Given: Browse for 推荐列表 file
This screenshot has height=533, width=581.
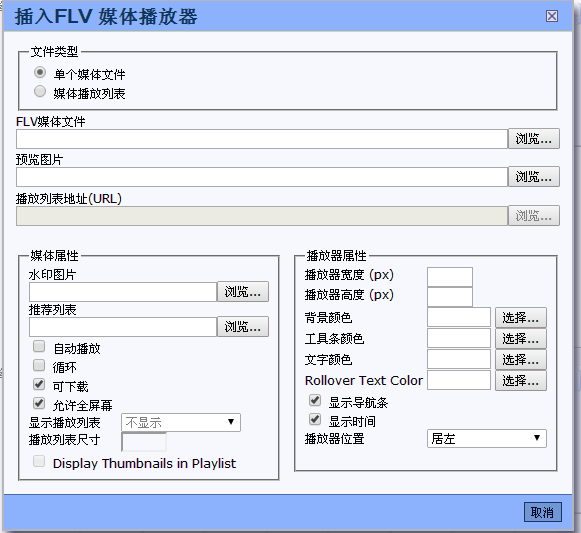Looking at the screenshot, I should (x=243, y=327).
